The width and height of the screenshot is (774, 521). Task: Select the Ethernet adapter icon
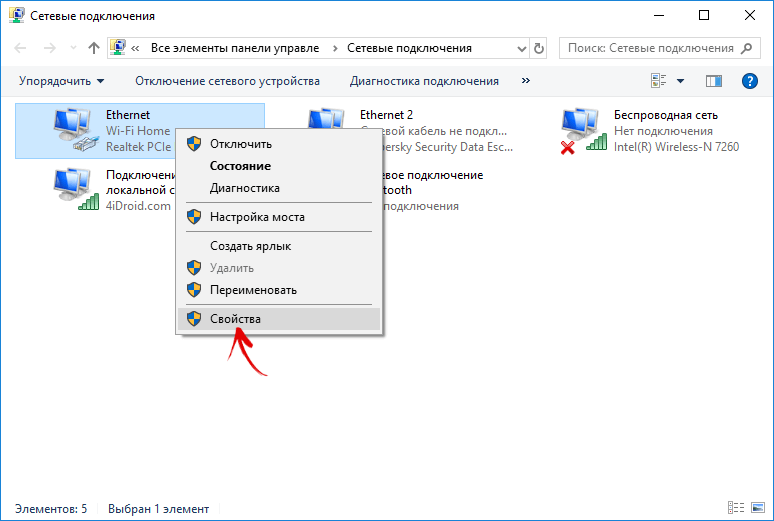(x=74, y=130)
